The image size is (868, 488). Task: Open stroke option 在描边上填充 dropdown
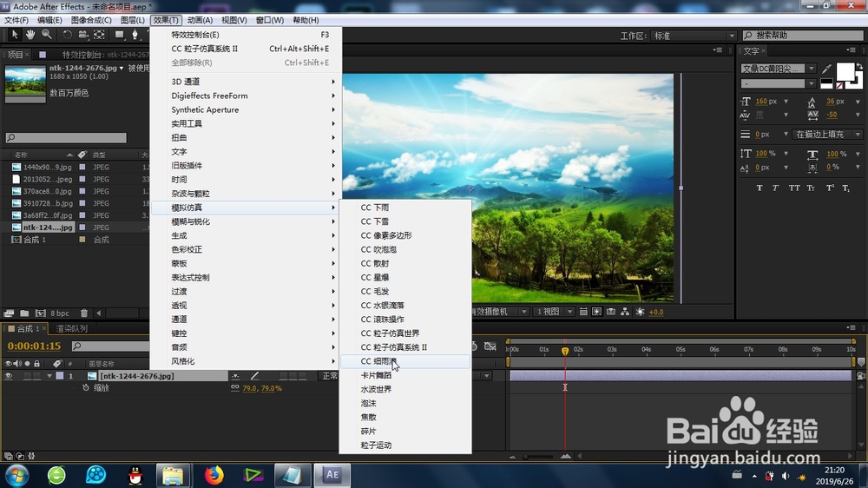point(827,134)
